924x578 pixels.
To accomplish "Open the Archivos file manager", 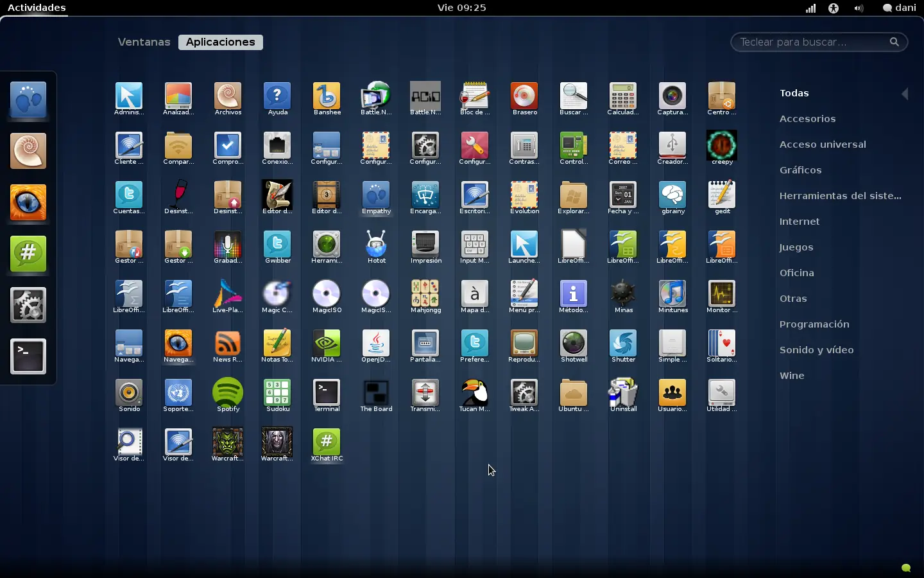I will (x=228, y=99).
